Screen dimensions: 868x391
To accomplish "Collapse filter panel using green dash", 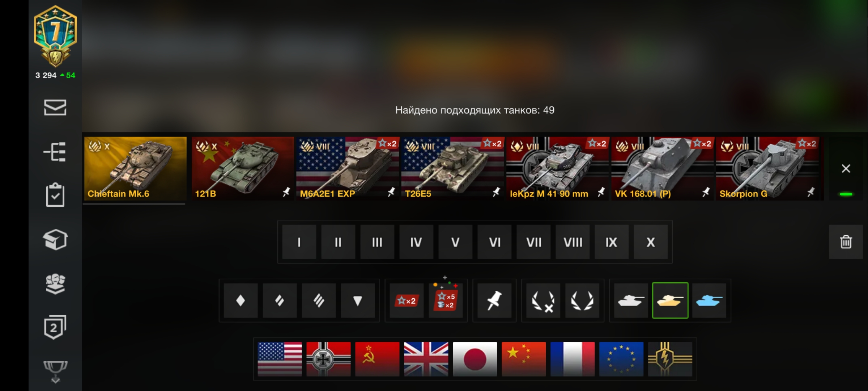I will 846,194.
